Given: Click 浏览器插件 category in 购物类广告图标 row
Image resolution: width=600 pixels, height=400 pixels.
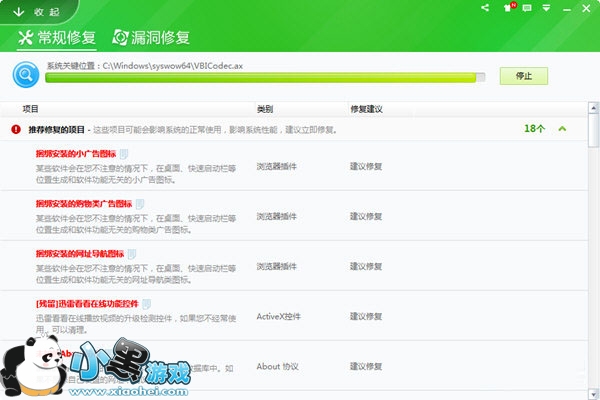Looking at the screenshot, I should coord(276,217).
